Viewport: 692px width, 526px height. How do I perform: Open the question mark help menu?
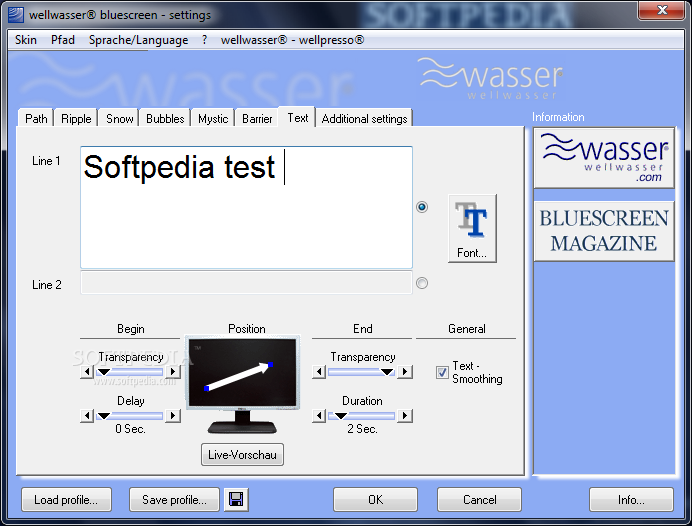pos(204,40)
